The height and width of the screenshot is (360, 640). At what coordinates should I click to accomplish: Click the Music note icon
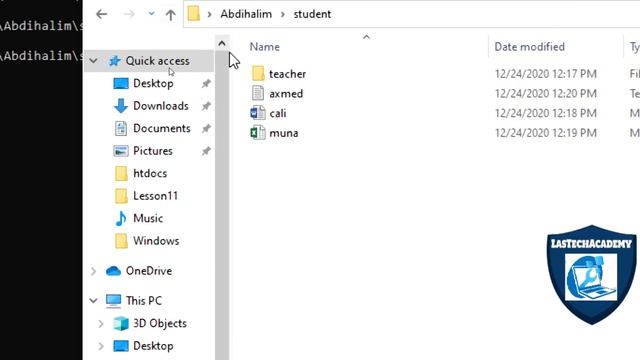pyautogui.click(x=121, y=218)
